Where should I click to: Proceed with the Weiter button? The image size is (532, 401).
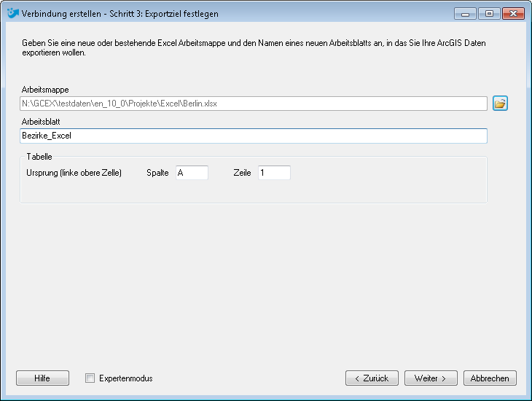coord(431,378)
